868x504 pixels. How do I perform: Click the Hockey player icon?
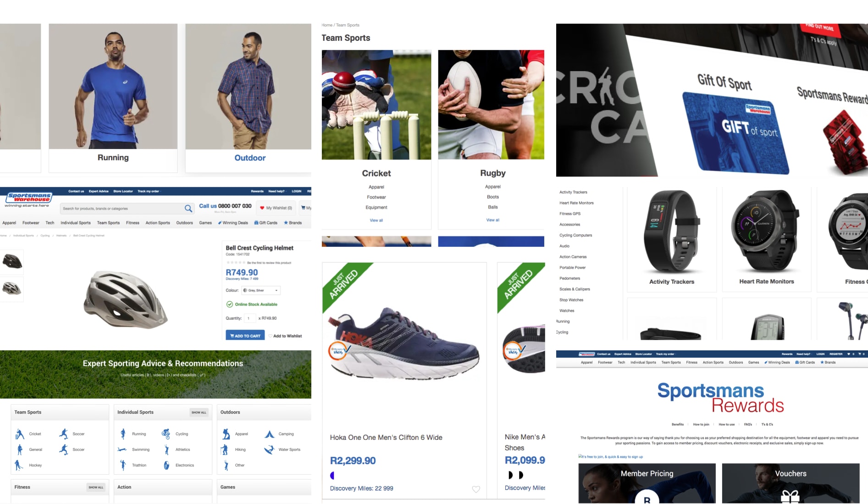[19, 465]
